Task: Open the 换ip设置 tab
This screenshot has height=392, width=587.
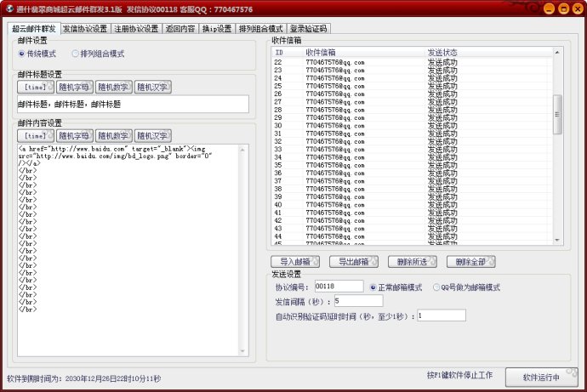Action: [217, 28]
